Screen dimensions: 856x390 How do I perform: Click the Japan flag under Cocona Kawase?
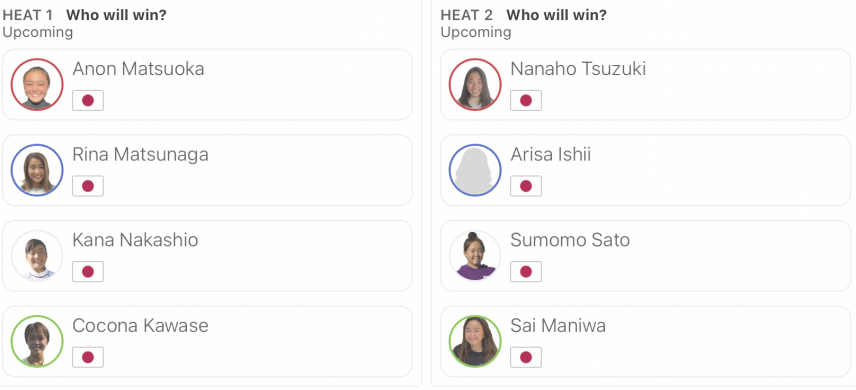88,357
